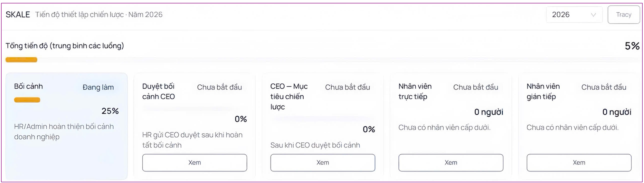Click the overall orange progress bar
This screenshot has height=183, width=644.
(x=21, y=60)
